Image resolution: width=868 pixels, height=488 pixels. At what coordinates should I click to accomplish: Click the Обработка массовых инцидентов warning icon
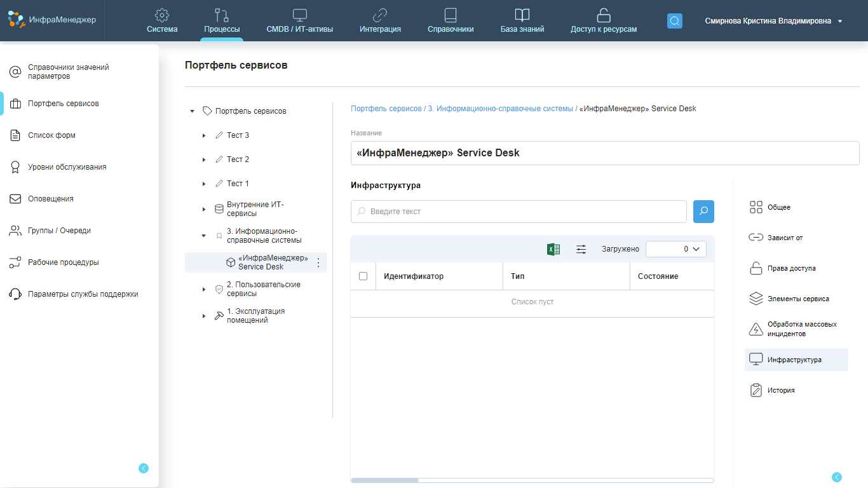pos(756,329)
